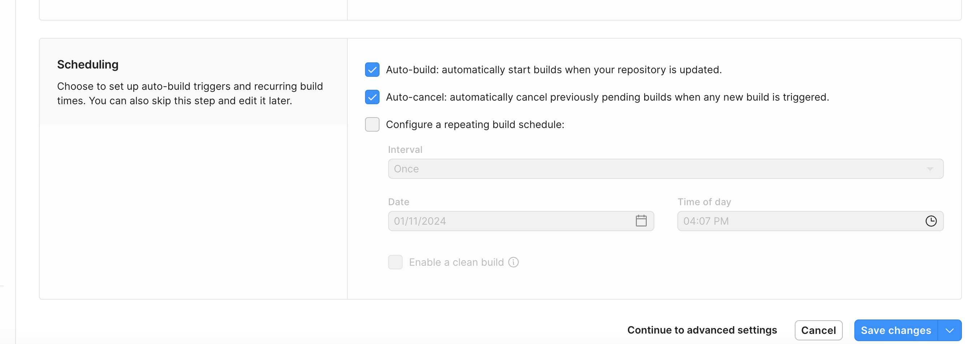This screenshot has height=344, width=980.
Task: Continue to advanced settings
Action: [x=702, y=330]
